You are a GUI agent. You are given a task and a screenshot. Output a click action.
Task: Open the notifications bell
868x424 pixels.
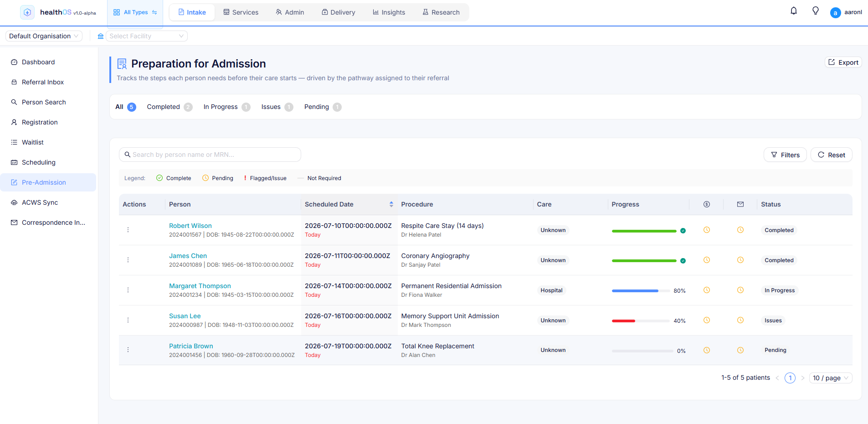(794, 11)
